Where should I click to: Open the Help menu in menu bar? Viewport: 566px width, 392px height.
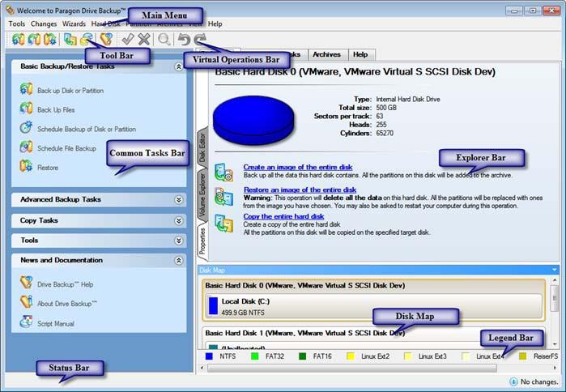click(x=215, y=23)
